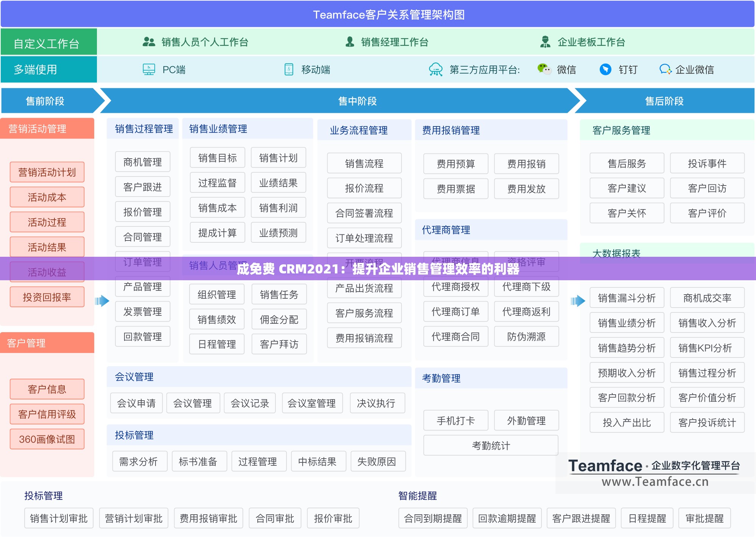This screenshot has width=756, height=537.
Task: Click the 售后服务 box
Action: click(627, 163)
